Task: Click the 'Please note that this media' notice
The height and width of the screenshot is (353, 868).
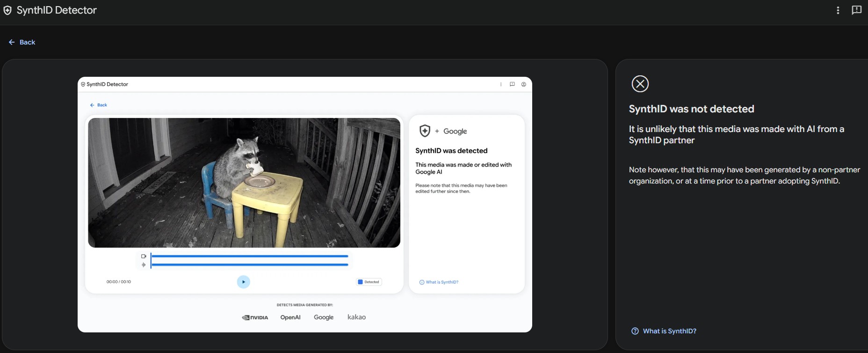Action: coord(461,188)
